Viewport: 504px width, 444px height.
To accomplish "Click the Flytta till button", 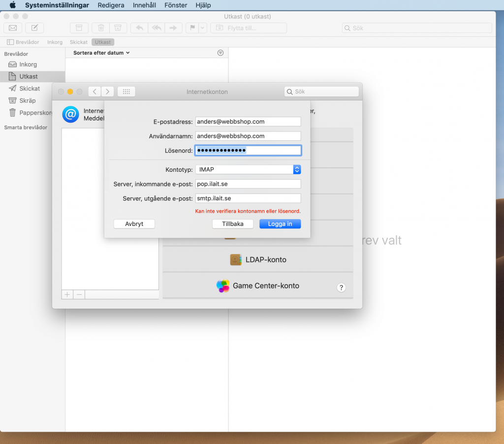I will coord(249,28).
